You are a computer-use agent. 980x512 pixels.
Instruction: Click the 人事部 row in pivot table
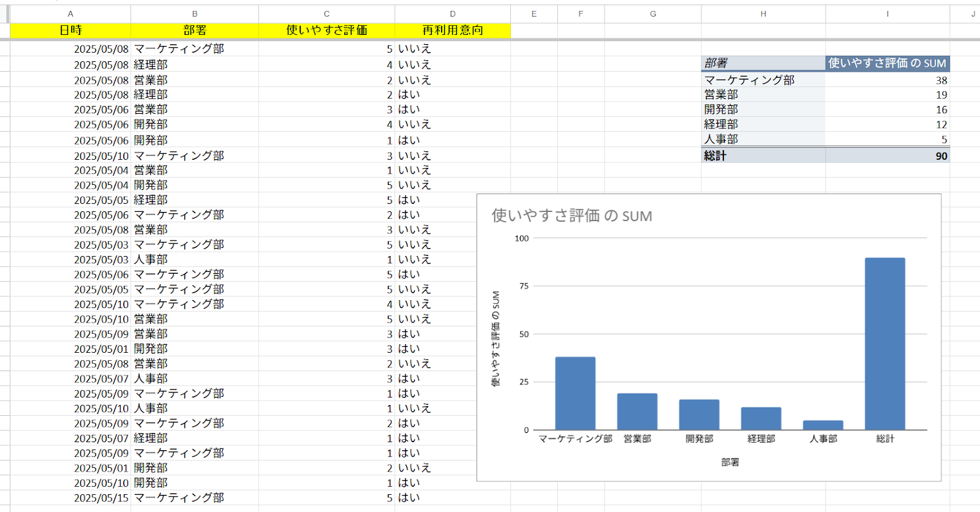[763, 140]
